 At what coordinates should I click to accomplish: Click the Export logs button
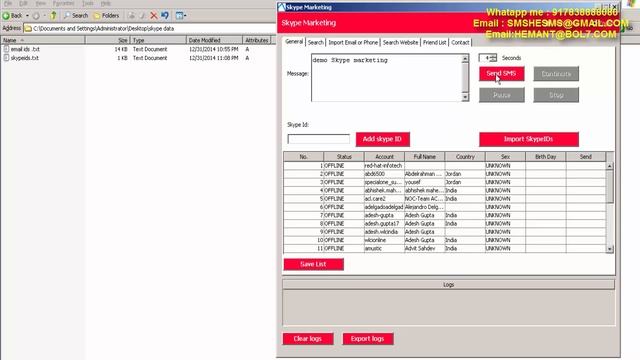tap(368, 339)
